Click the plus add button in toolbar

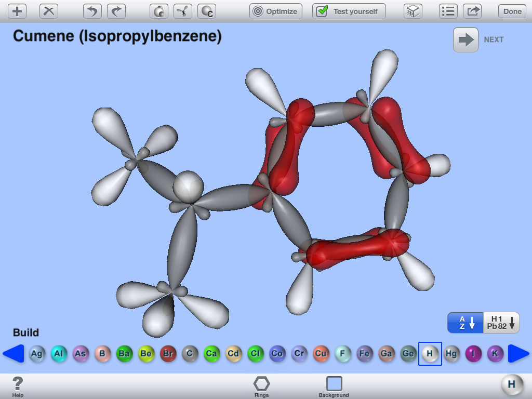coord(17,11)
